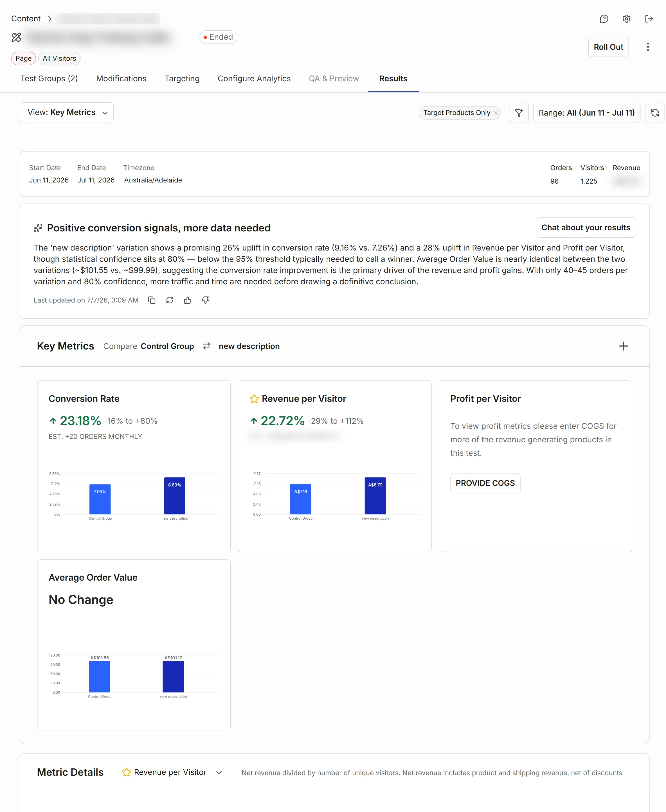Click the log out icon
The height and width of the screenshot is (812, 666).
pyautogui.click(x=649, y=19)
